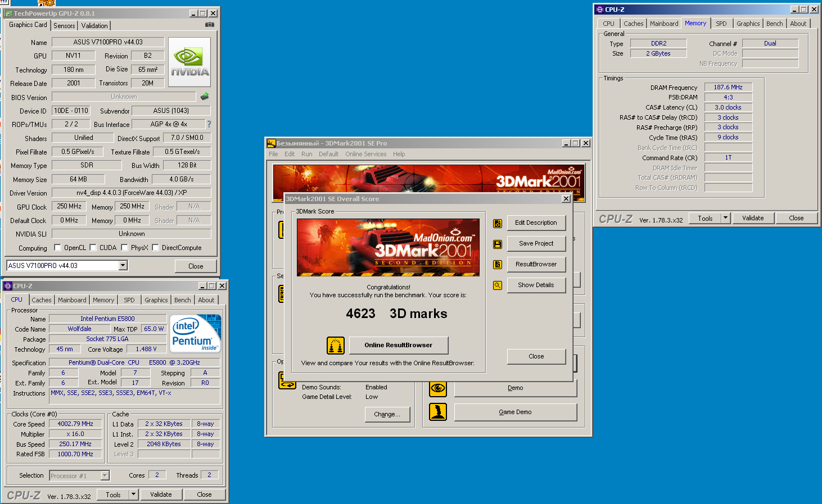Expand Tools dropdown arrow in memory CPU-Z
Viewport: 822px width, 504px height.
pyautogui.click(x=726, y=219)
